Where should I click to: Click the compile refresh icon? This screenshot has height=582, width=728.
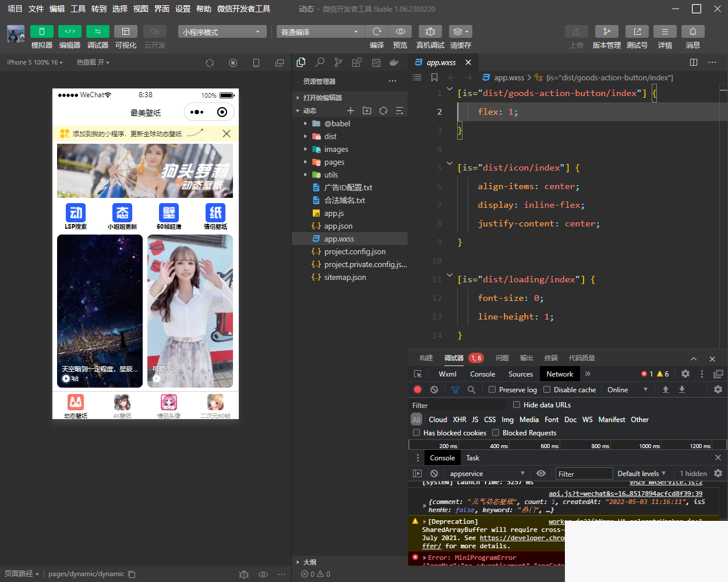coord(377,31)
